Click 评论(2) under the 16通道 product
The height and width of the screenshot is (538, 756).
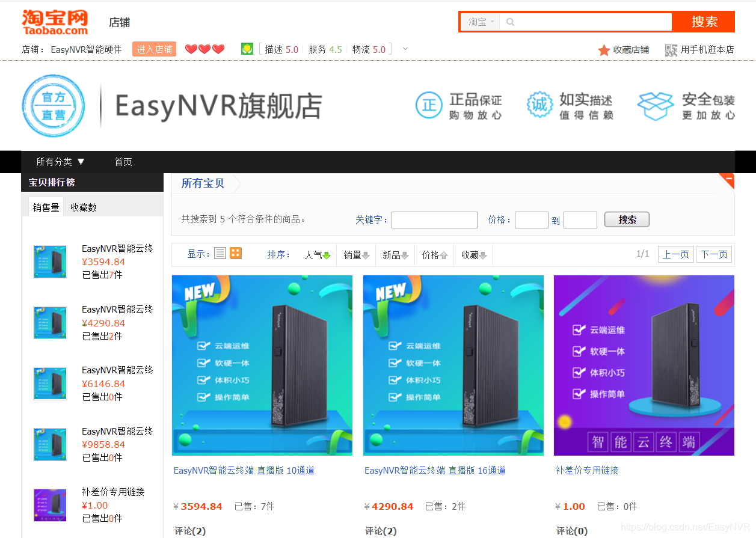click(381, 531)
